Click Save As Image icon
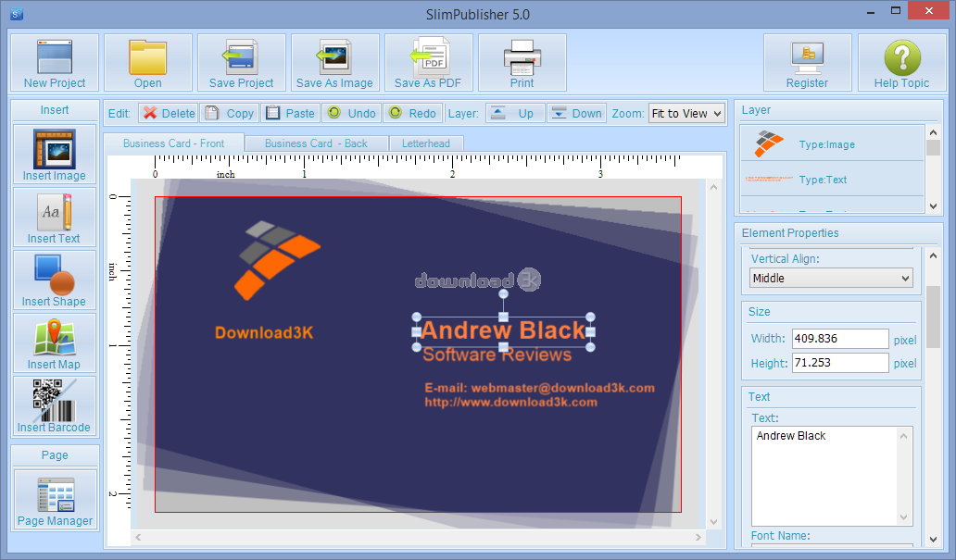Screen dimensions: 956x560 click(x=334, y=63)
